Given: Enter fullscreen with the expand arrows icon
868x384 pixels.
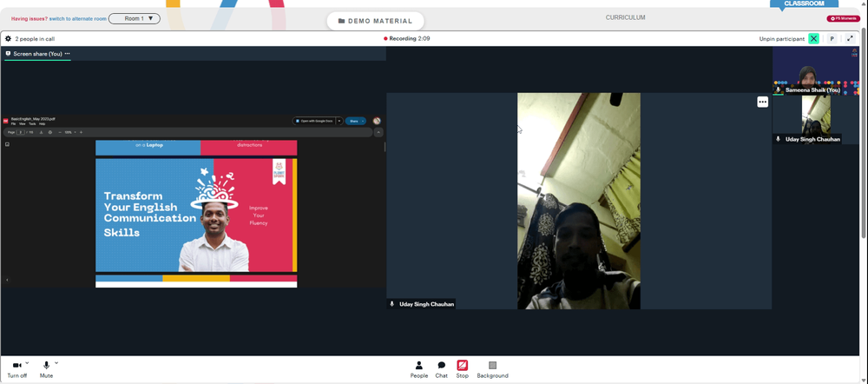Looking at the screenshot, I should pos(851,39).
